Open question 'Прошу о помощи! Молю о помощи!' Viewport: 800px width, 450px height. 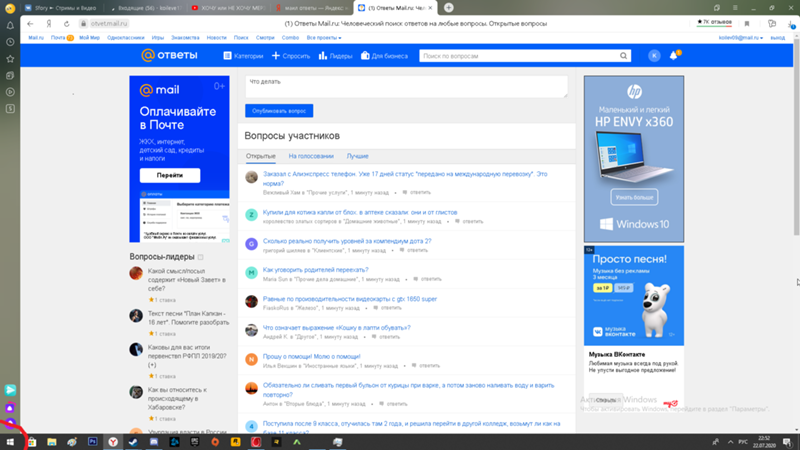tap(311, 357)
